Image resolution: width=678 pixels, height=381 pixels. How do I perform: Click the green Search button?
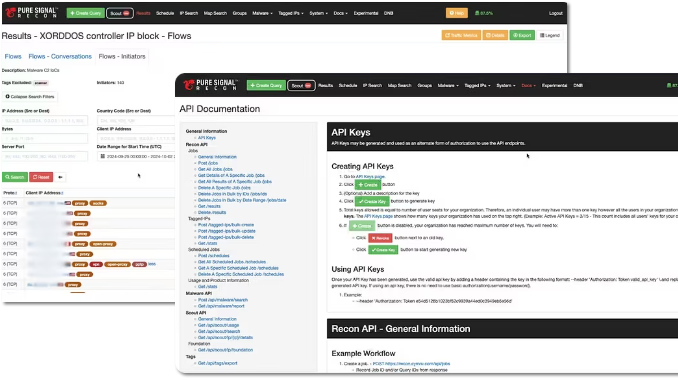(15, 177)
